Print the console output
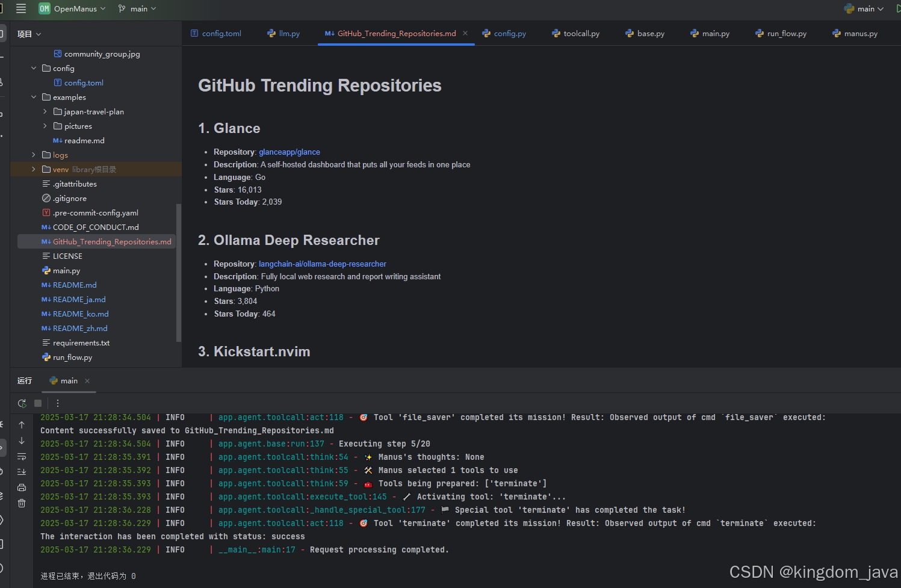 (22, 487)
